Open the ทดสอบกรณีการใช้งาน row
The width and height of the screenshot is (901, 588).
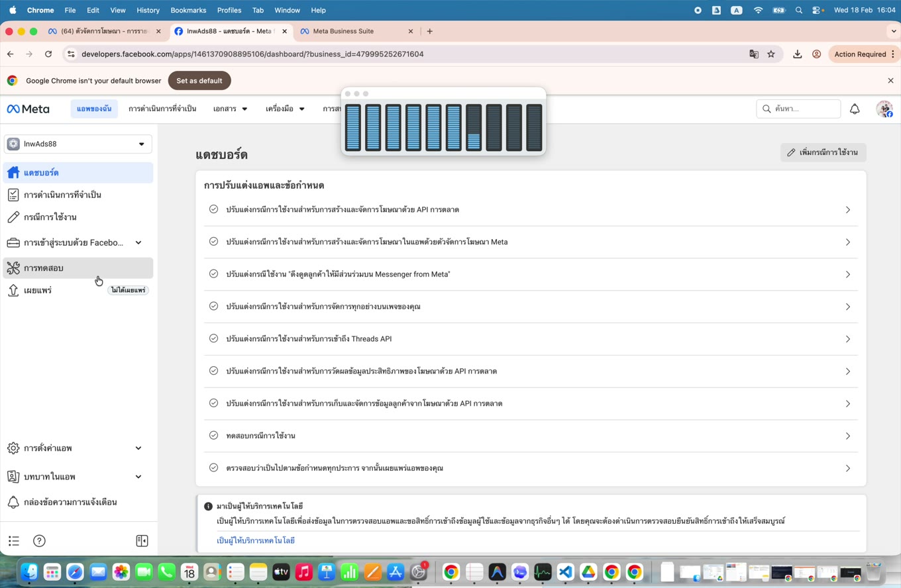[x=531, y=436]
